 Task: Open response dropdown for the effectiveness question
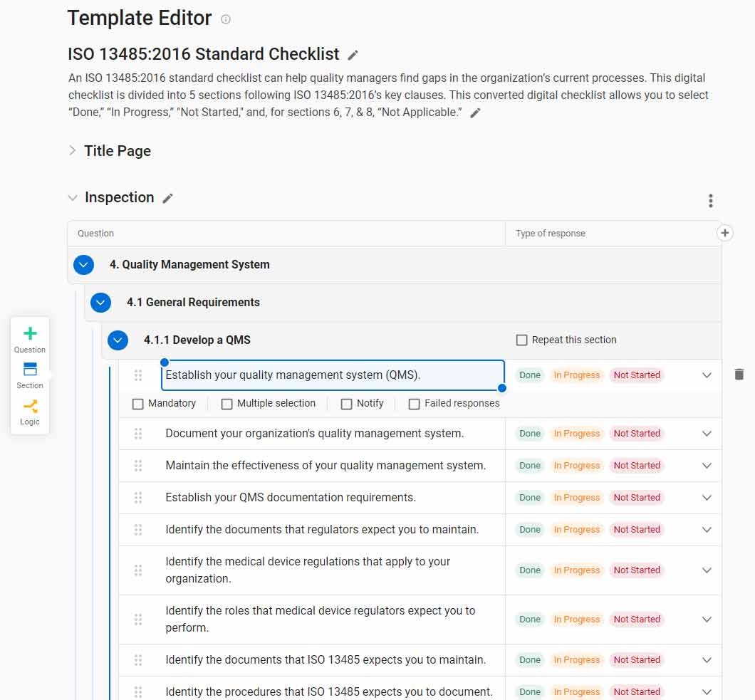(707, 465)
